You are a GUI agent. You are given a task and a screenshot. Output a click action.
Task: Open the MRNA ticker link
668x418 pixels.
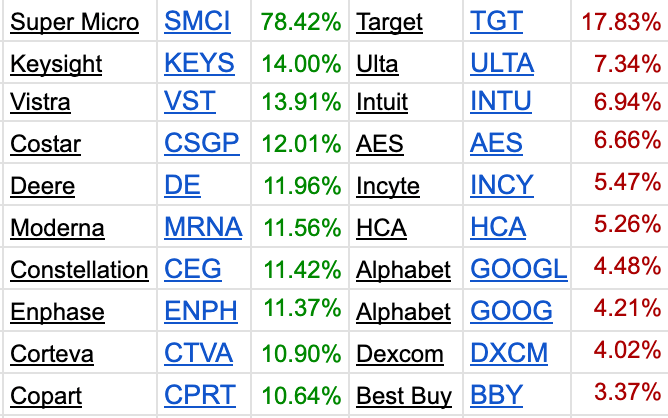point(203,227)
